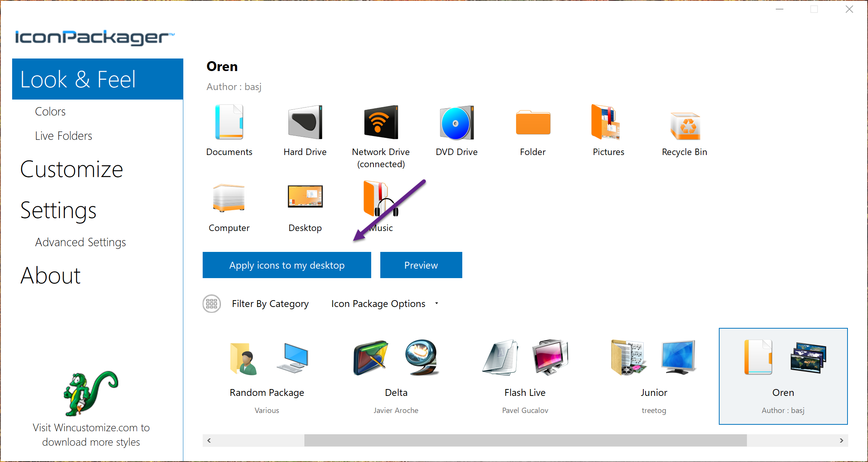868x462 pixels.
Task: Click the Preview button
Action: click(421, 265)
